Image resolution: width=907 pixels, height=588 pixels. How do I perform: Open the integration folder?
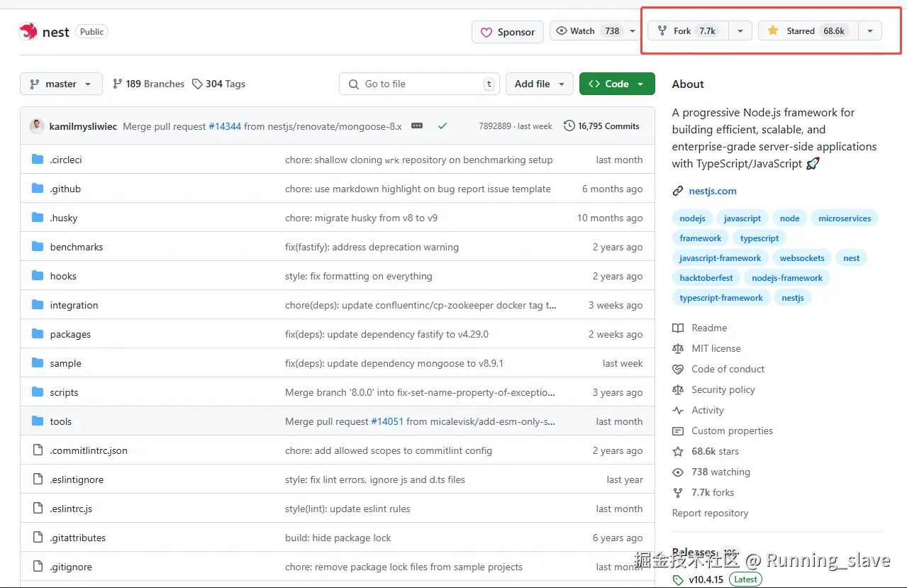point(74,305)
